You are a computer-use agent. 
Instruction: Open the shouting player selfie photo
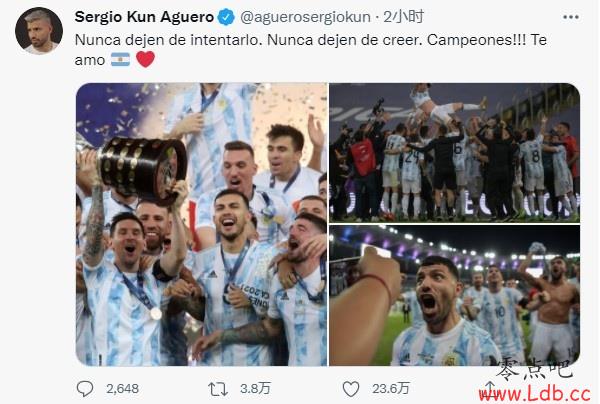point(455,295)
